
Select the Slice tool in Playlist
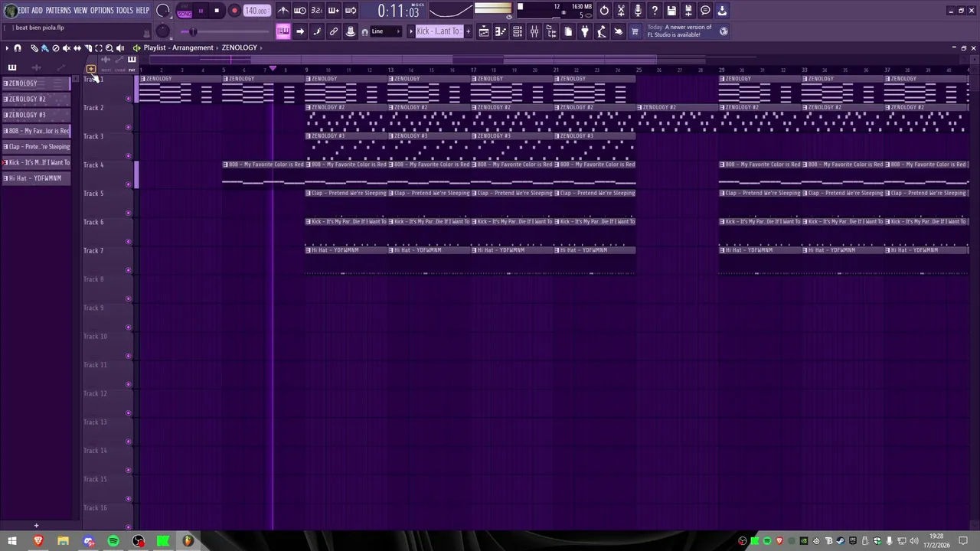click(87, 48)
